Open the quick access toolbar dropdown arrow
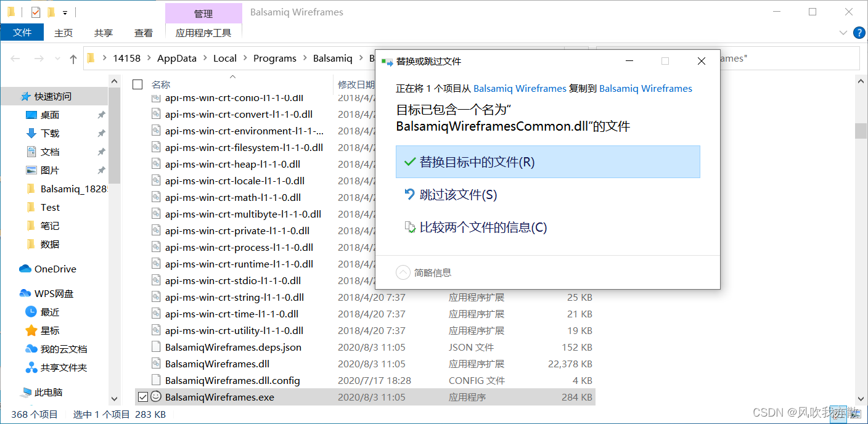The height and width of the screenshot is (424, 868). coord(65,12)
